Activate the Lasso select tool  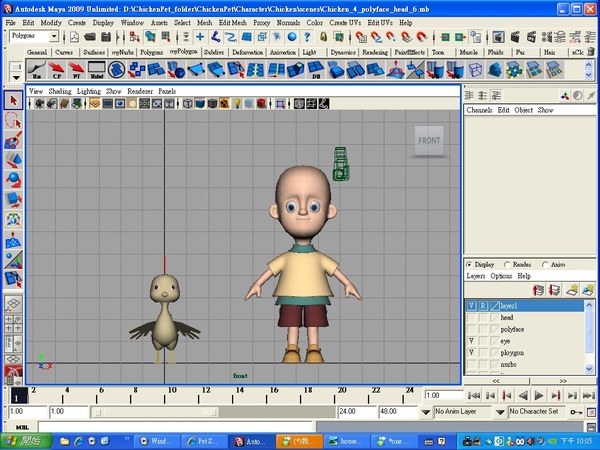pos(13,120)
